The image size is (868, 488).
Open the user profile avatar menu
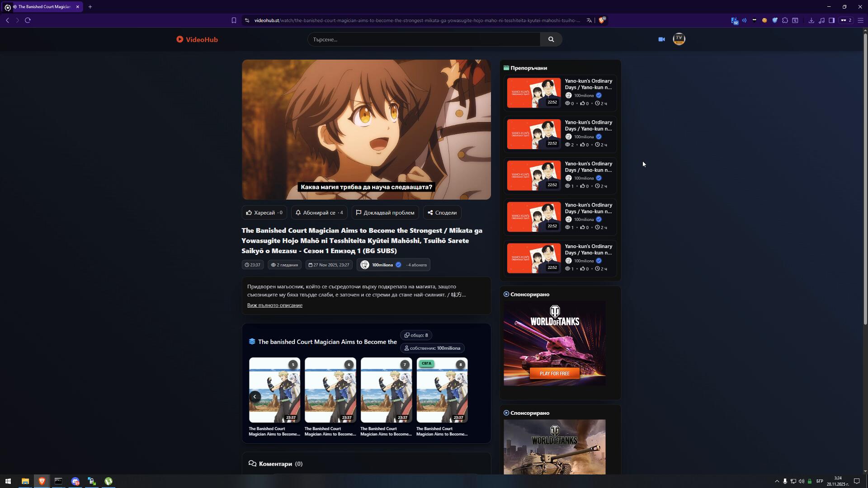[679, 39]
